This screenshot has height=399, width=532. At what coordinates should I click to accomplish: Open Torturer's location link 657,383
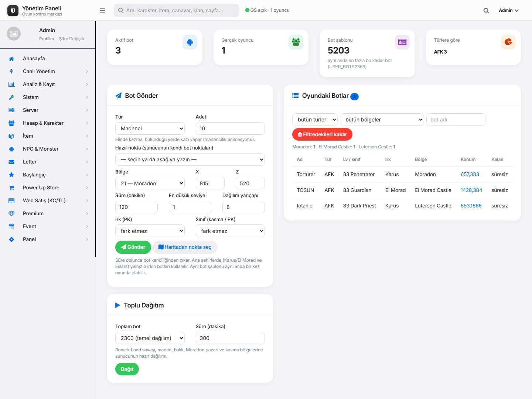470,174
